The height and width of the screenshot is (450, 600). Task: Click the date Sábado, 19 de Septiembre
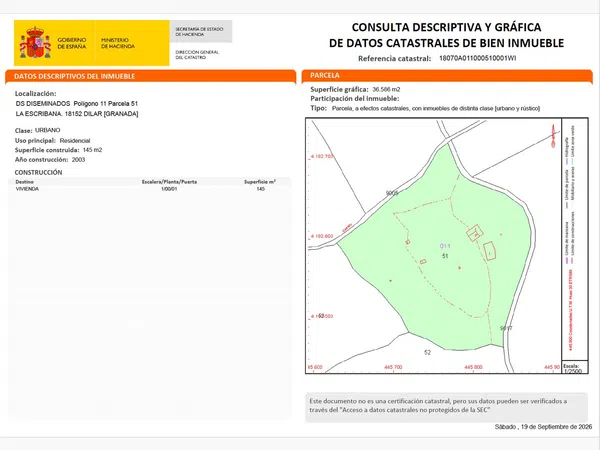tap(543, 427)
